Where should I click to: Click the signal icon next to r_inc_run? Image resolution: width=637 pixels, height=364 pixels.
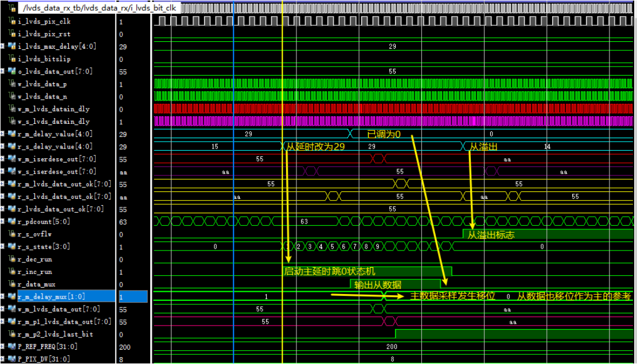12,272
